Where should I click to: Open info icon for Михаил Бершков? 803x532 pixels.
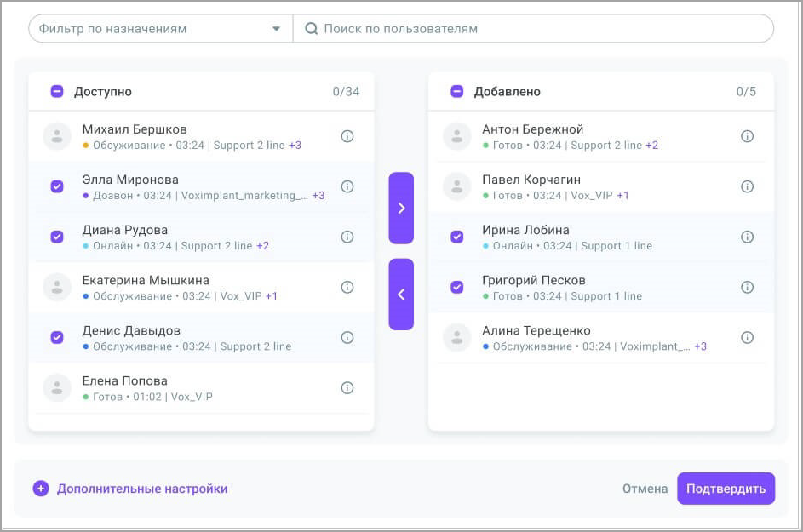(x=347, y=136)
